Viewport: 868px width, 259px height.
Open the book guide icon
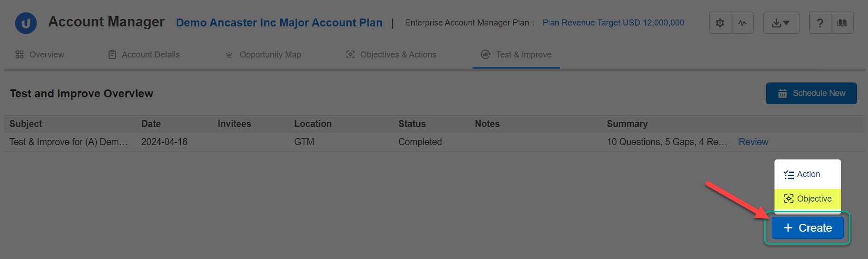[843, 23]
